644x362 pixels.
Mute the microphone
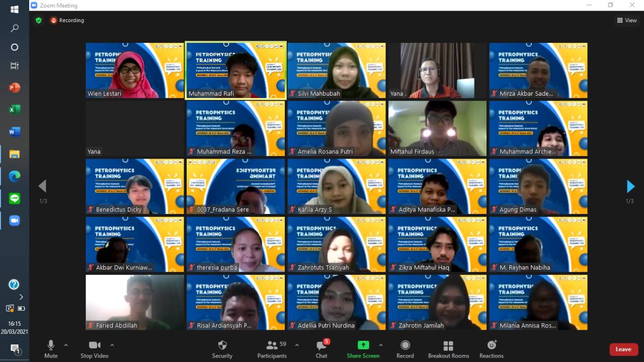(50, 347)
